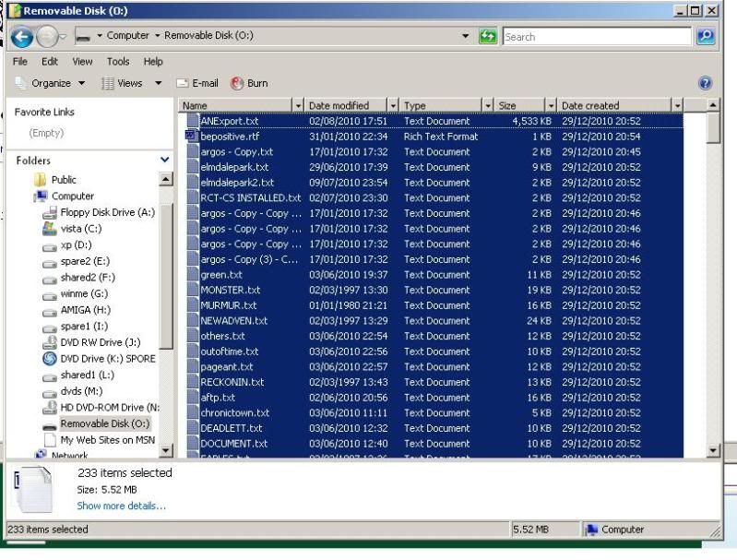This screenshot has height=560, width=737.
Task: Click the E-mail toolbar button
Action: [197, 83]
